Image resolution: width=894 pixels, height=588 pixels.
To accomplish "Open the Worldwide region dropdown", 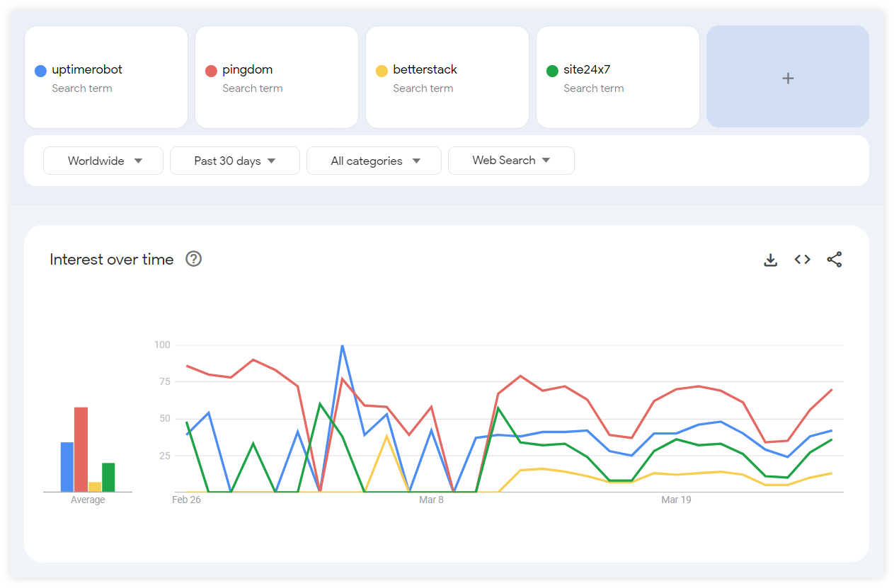I will pos(103,161).
